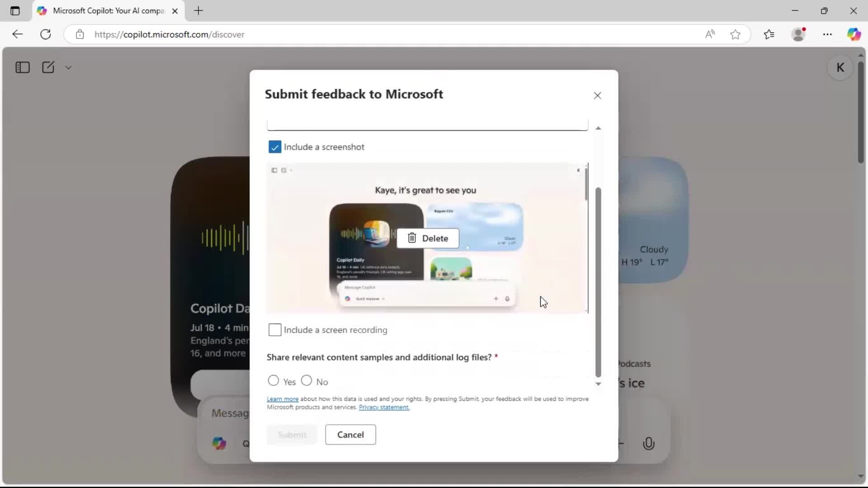Add this page to favorites
This screenshot has height=488, width=868.
click(735, 34)
